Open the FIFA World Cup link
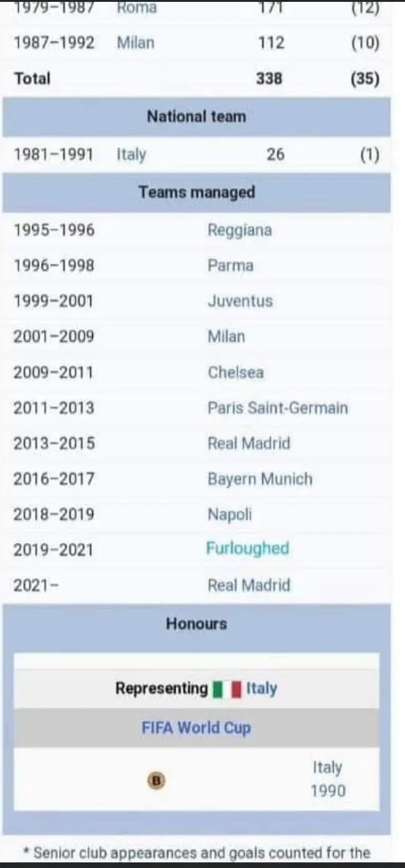 click(x=196, y=728)
